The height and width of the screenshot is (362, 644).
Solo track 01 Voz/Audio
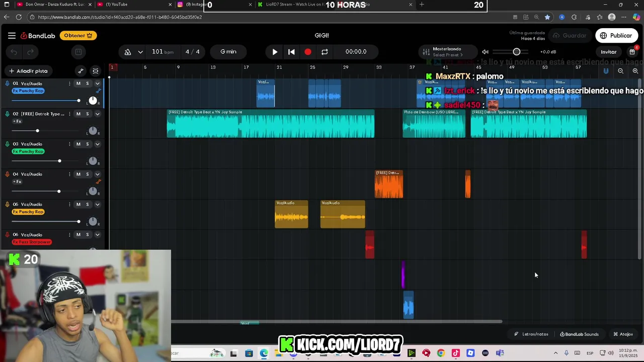coord(87,83)
